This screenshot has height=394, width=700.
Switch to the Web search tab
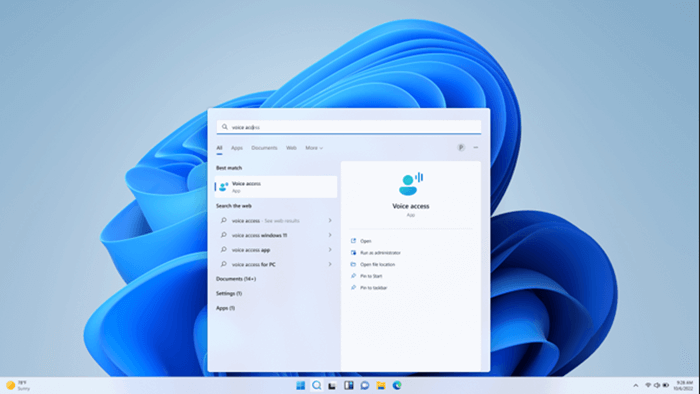coord(291,148)
